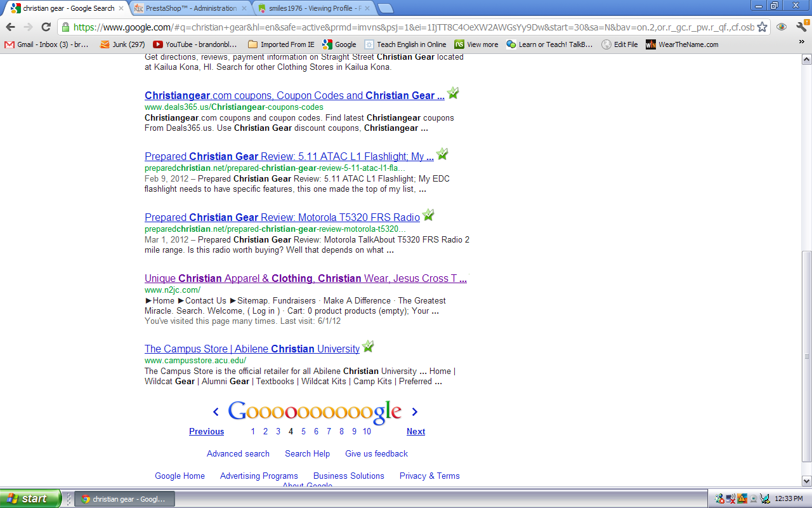Open the WearTheName.com bookmark
812x508 pixels.
tap(682, 44)
